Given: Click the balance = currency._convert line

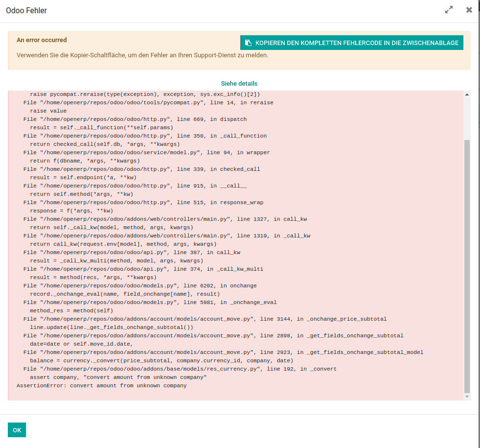Looking at the screenshot, I should pyautogui.click(x=161, y=361).
